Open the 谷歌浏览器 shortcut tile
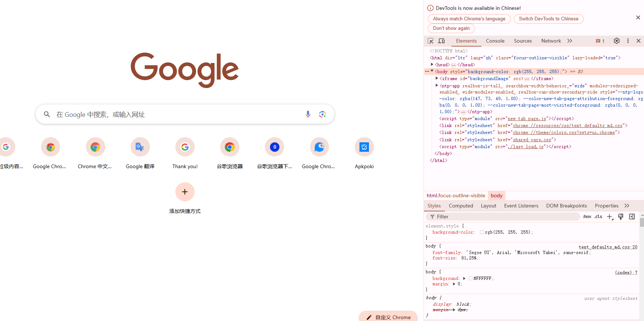This screenshot has width=644, height=321. pos(230,154)
